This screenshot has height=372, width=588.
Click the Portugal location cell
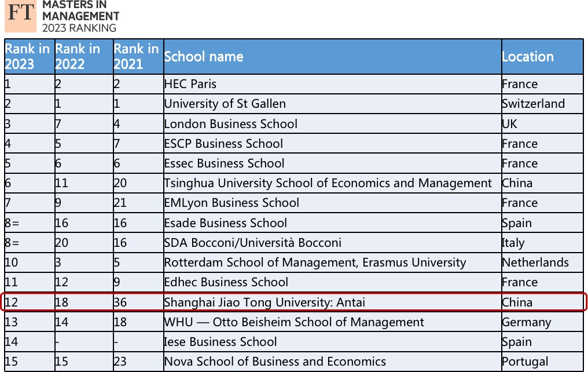pos(525,362)
